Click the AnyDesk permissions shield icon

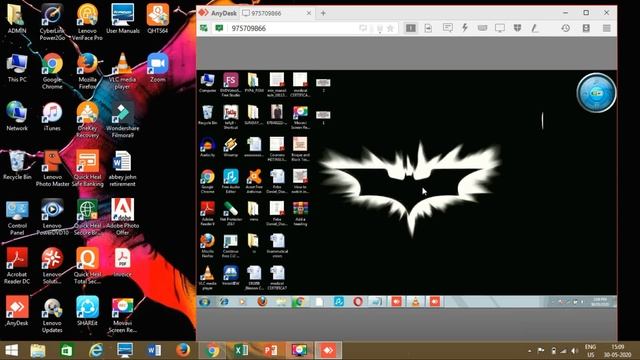click(517, 28)
